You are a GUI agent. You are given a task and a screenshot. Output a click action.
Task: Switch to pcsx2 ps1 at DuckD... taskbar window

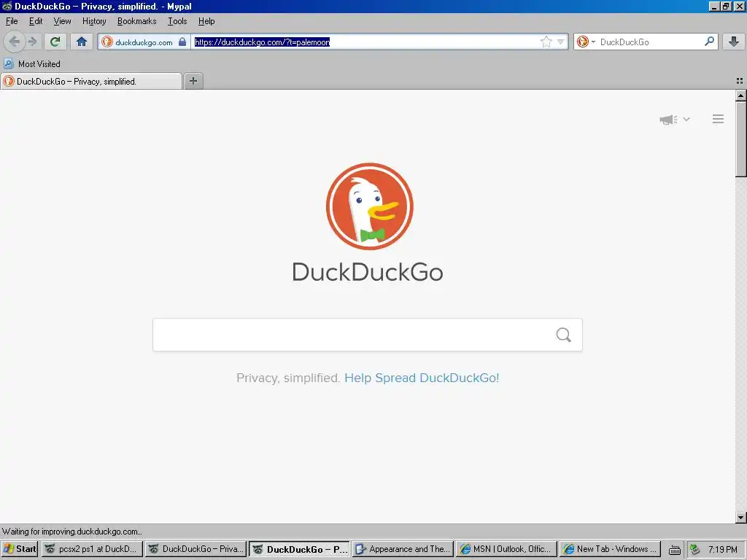93,549
